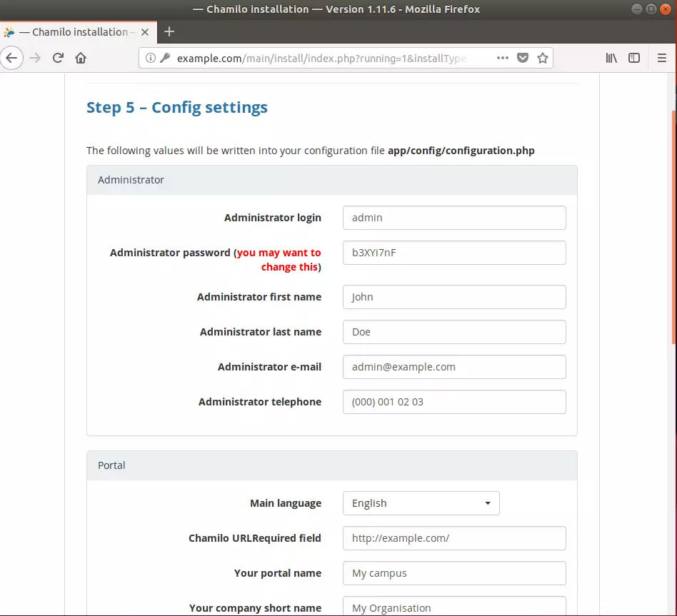Open the Firefox hamburger menu
Screen dimensions: 677x616
662,58
